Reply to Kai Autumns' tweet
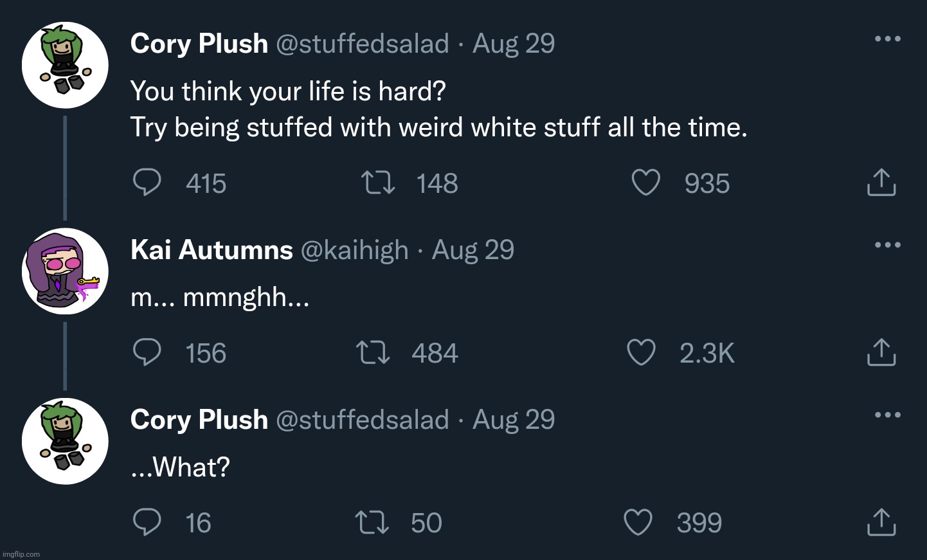The width and height of the screenshot is (927, 560). (147, 352)
